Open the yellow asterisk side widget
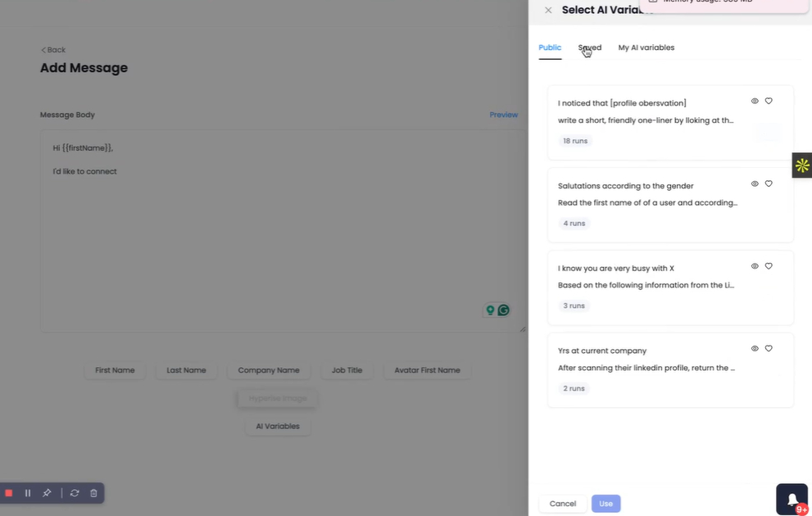 pos(802,165)
